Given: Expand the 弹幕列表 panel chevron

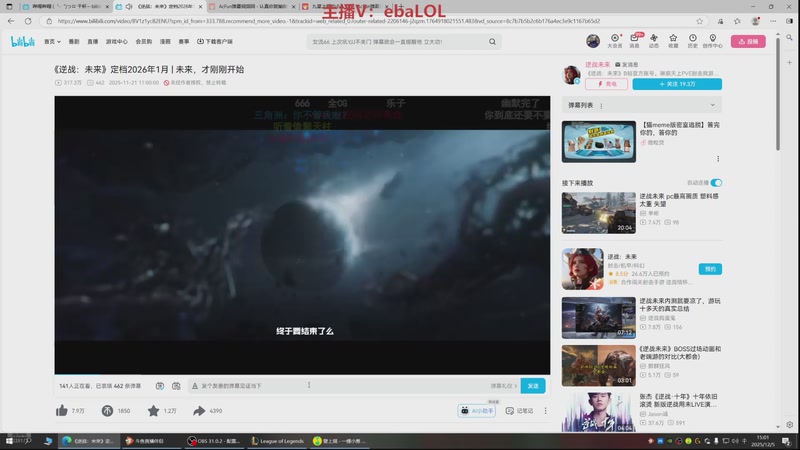Looking at the screenshot, I should [x=712, y=105].
